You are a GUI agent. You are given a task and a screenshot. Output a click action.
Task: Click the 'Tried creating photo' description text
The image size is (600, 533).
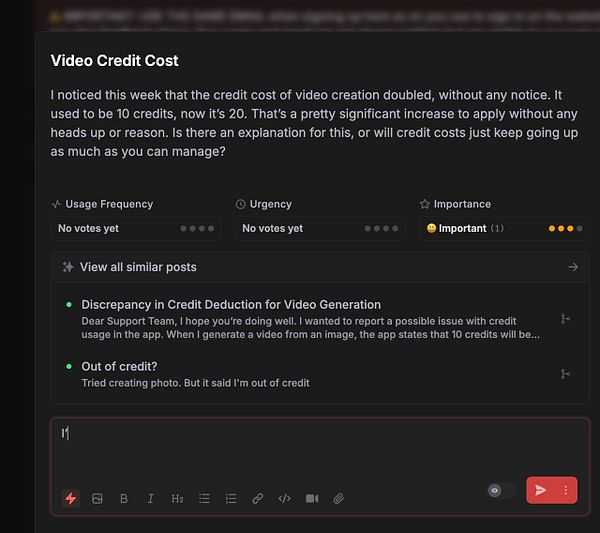(195, 383)
